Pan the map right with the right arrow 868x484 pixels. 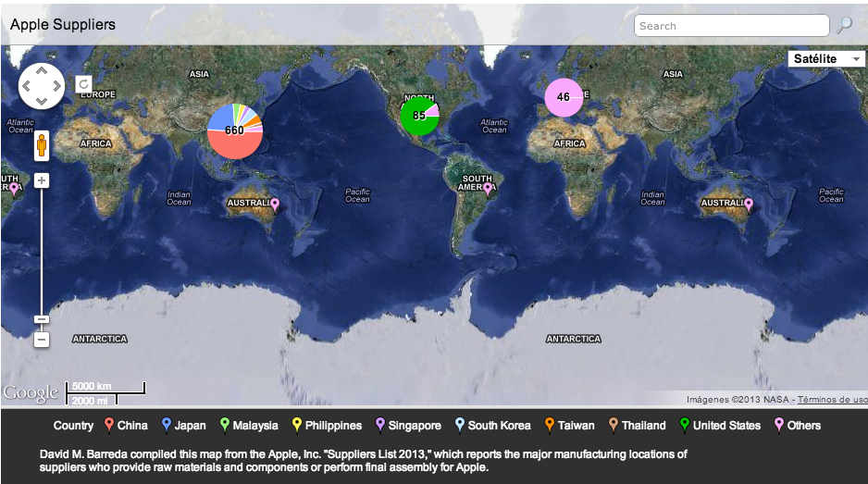(x=56, y=86)
